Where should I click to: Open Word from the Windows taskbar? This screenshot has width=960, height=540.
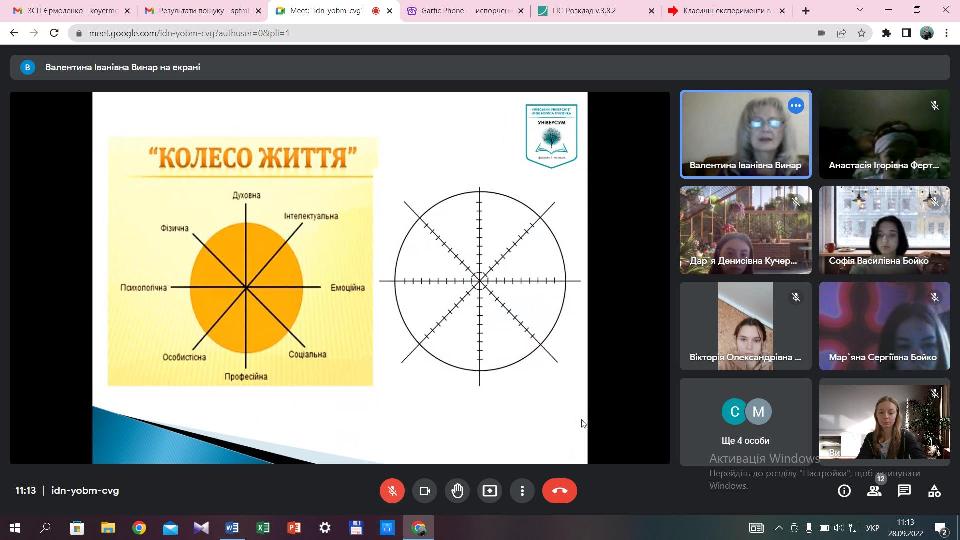tap(232, 527)
